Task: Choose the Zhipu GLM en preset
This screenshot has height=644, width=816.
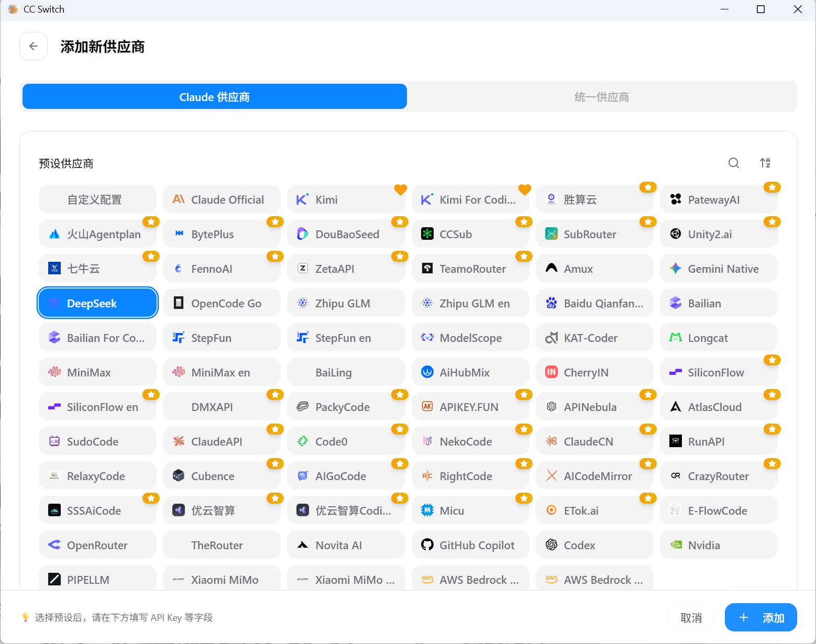Action: 470,303
